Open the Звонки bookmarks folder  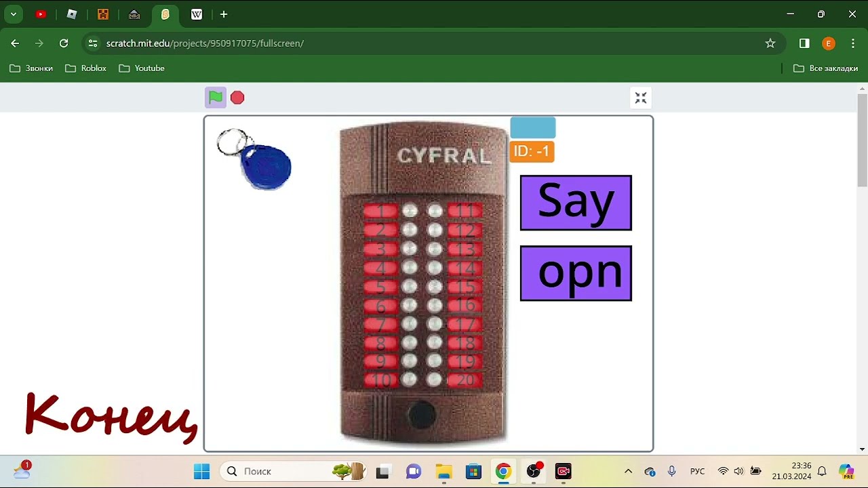(31, 68)
